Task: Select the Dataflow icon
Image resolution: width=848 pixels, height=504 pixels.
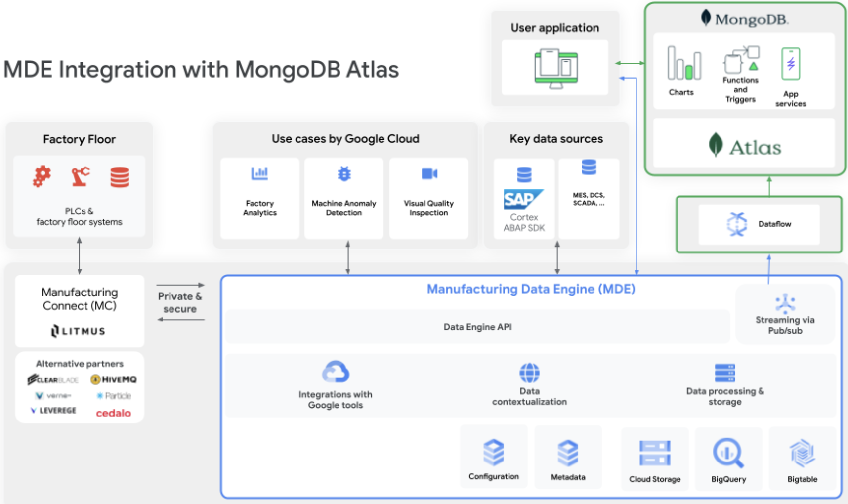Action: coord(737,223)
